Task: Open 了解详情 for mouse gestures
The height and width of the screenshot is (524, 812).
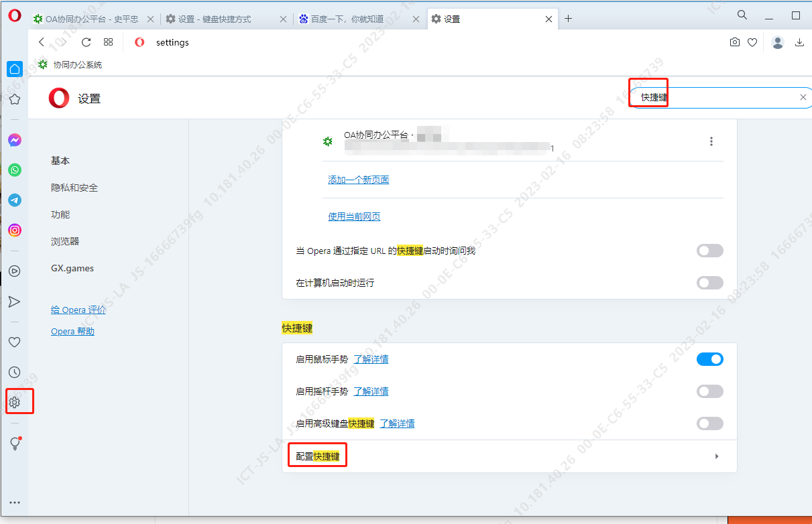Action: [371, 359]
